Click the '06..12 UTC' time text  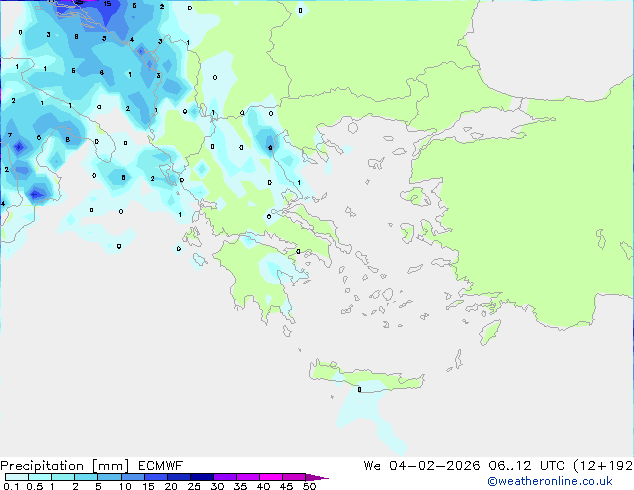[526, 466]
